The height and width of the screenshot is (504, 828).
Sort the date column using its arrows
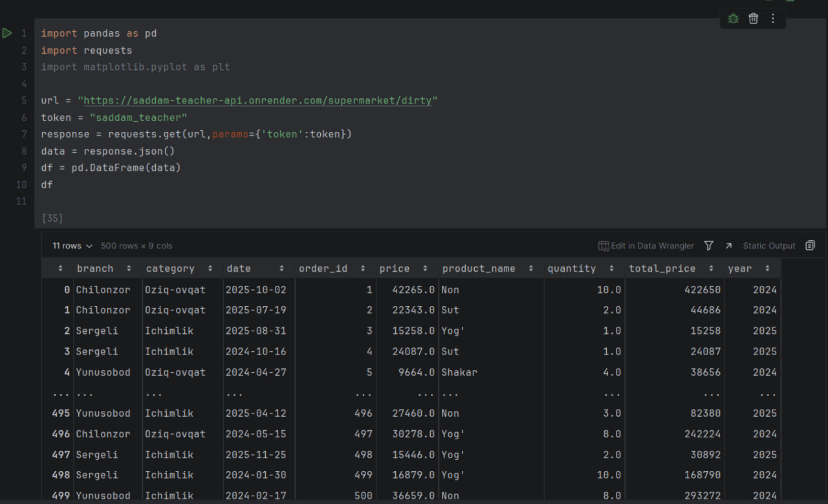click(281, 268)
